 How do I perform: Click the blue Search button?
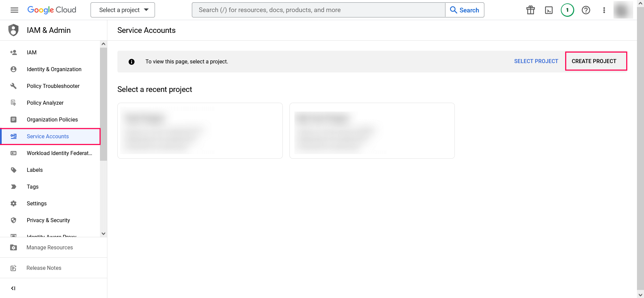[x=465, y=10]
